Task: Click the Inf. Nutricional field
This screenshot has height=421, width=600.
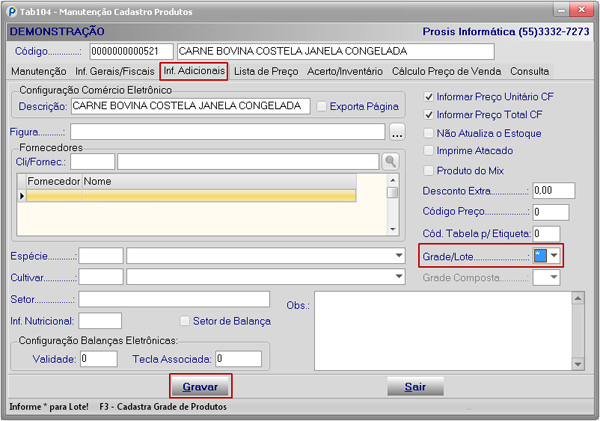Action: 100,321
